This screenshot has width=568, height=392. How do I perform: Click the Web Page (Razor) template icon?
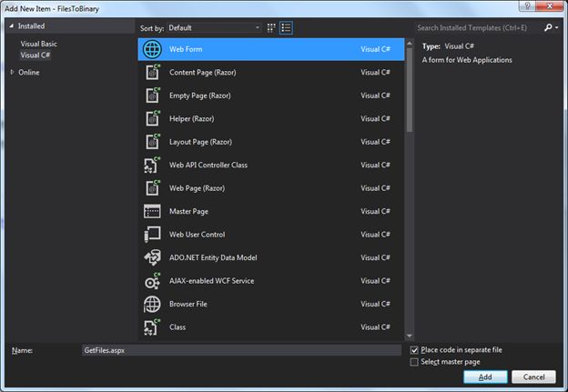pos(152,188)
